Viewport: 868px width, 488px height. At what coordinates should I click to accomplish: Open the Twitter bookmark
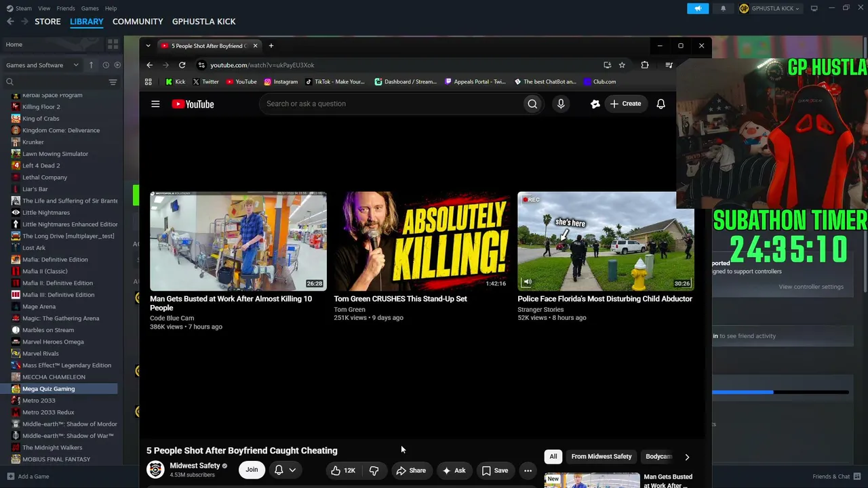[x=205, y=81]
